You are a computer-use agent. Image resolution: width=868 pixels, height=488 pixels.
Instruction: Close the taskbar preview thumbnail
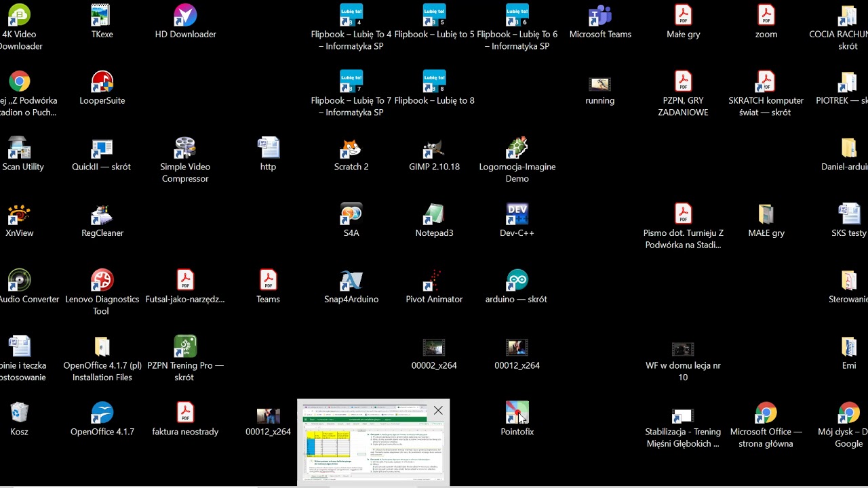[438, 410]
